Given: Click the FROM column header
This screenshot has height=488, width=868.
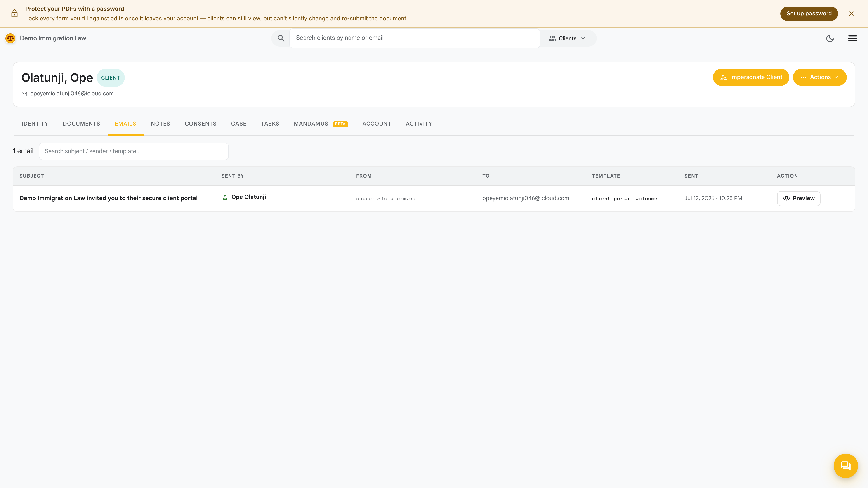Looking at the screenshot, I should (364, 176).
